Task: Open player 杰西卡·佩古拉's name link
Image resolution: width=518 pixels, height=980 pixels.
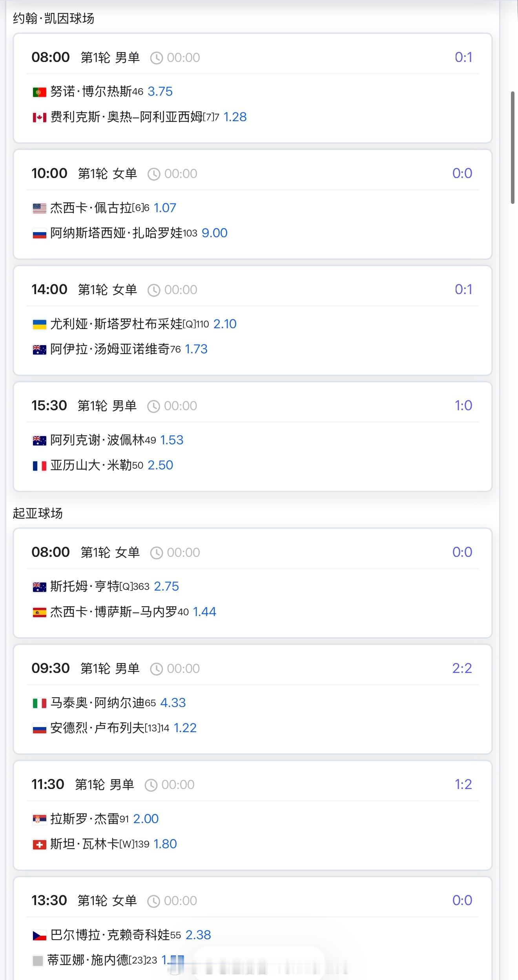Action: pos(91,208)
